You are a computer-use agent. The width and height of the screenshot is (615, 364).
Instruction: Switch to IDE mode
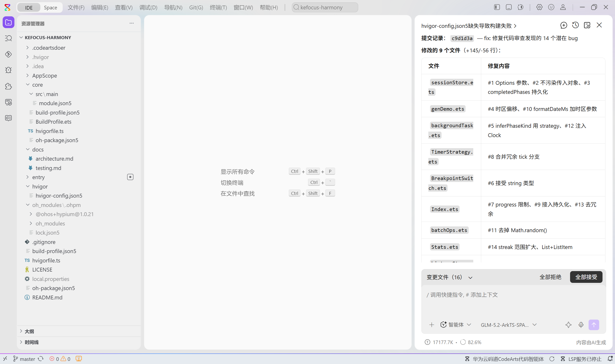(29, 7)
